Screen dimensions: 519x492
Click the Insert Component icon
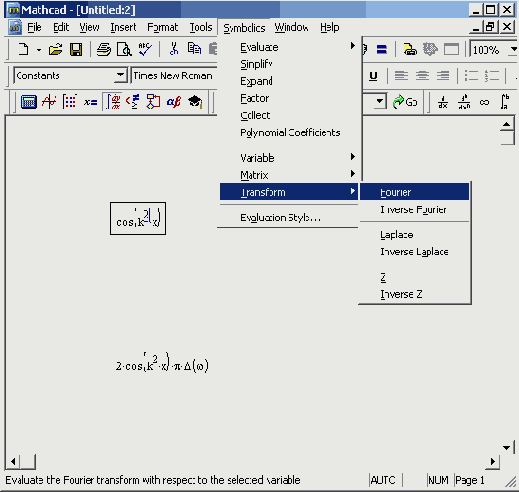(430, 49)
